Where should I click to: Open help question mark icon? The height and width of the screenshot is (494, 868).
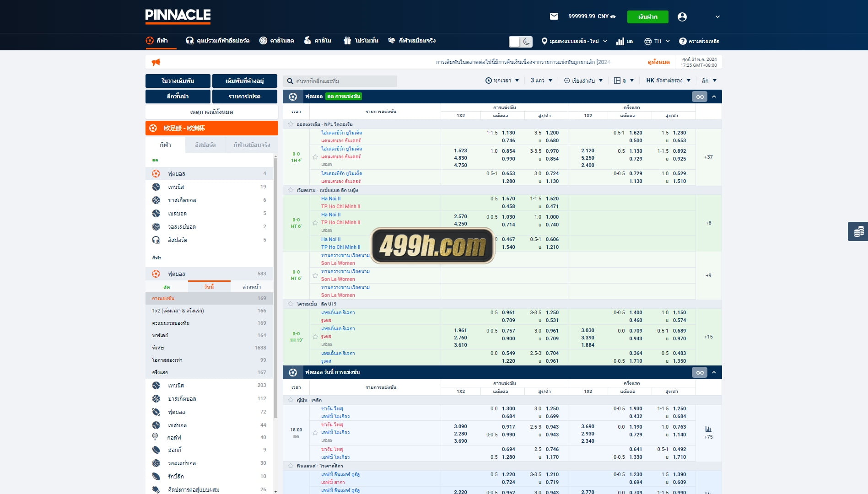(x=682, y=41)
